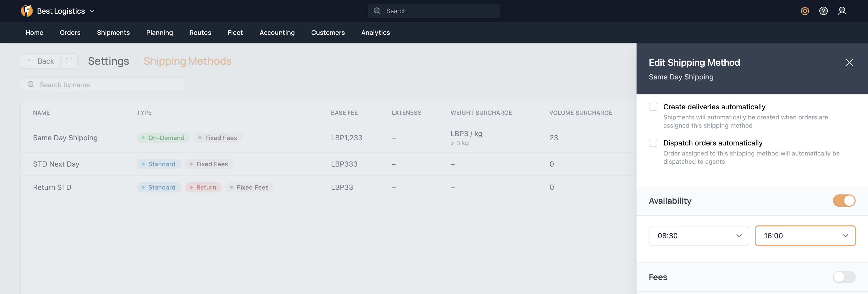Click the top search bar magnifier icon

[x=377, y=11]
